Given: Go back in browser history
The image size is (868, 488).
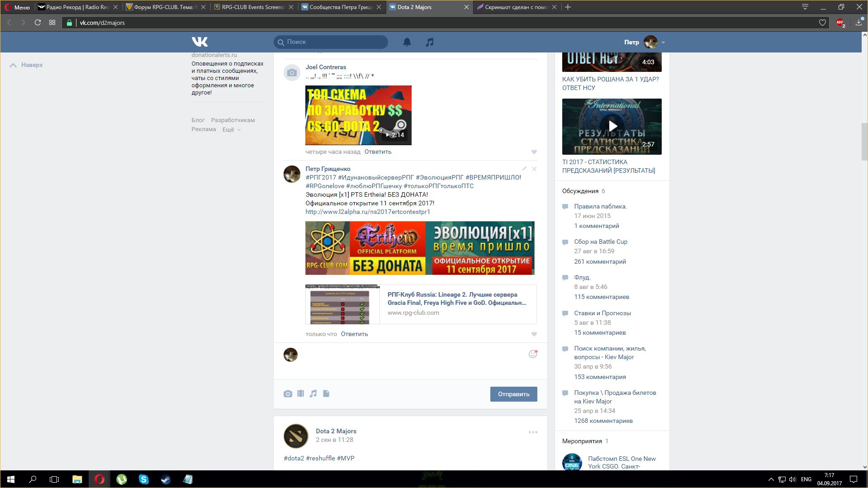Looking at the screenshot, I should coord(9,23).
